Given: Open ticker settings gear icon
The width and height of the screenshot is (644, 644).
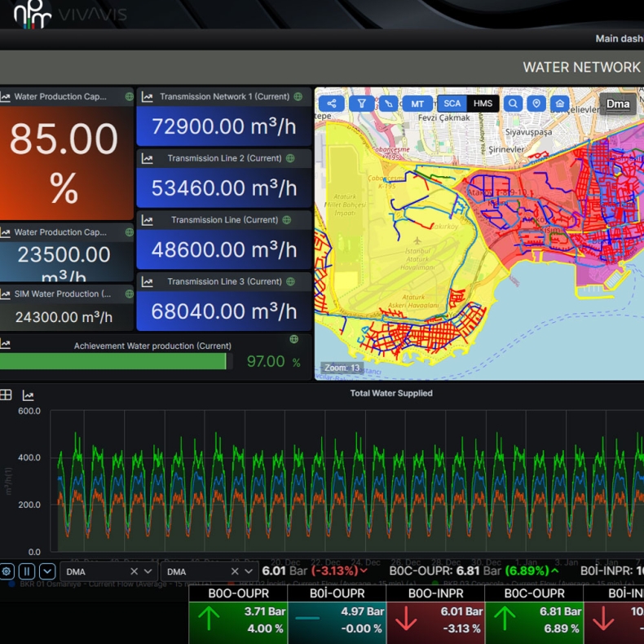Looking at the screenshot, I should point(7,571).
